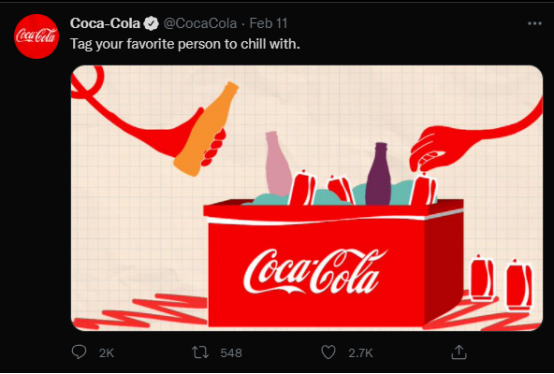The width and height of the screenshot is (554, 374).
Task: Open the three-dot more options menu
Action: [534, 24]
